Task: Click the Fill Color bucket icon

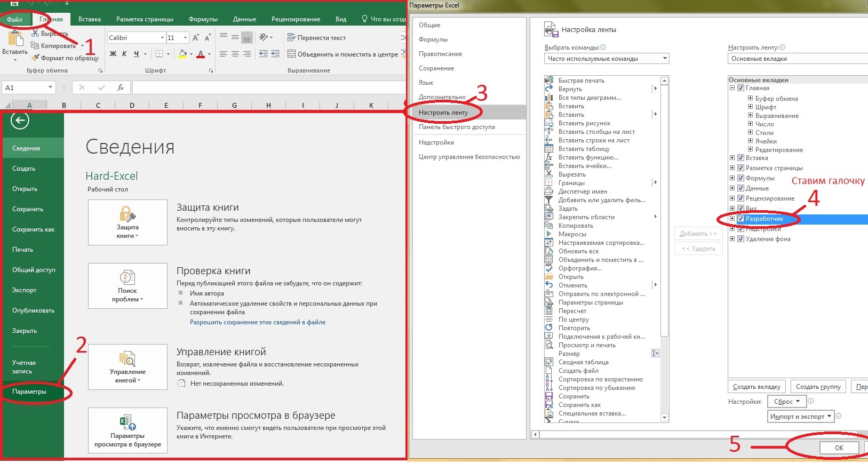Action: pyautogui.click(x=182, y=54)
